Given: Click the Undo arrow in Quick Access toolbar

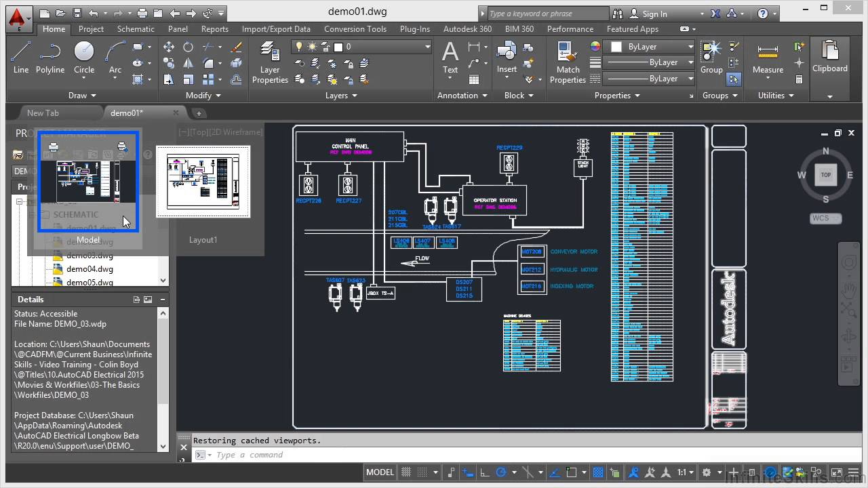Looking at the screenshot, I should 93,13.
